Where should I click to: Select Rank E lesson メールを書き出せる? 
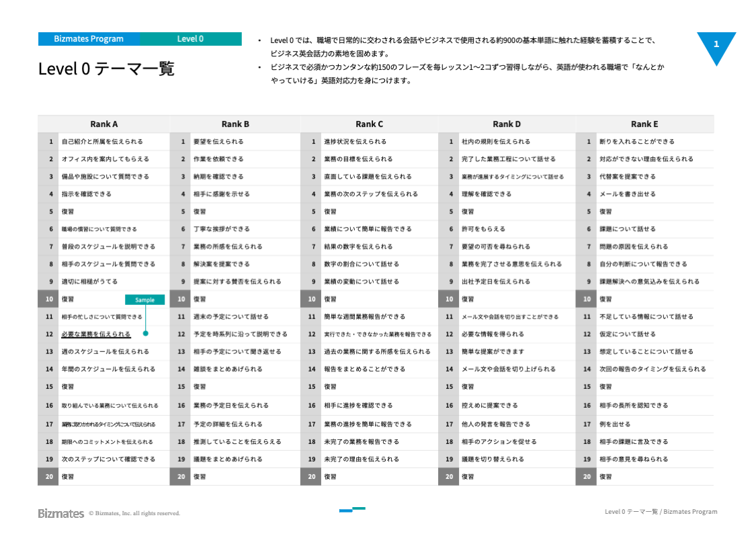click(627, 194)
